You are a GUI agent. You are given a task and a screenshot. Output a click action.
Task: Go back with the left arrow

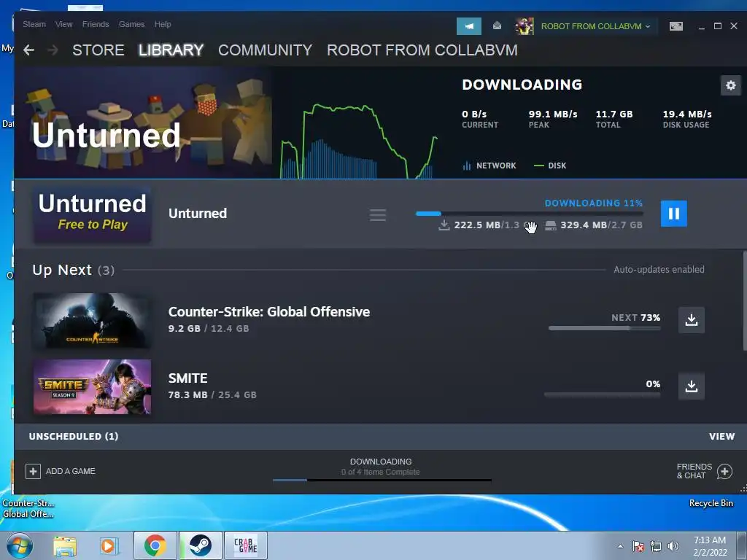[x=28, y=50]
